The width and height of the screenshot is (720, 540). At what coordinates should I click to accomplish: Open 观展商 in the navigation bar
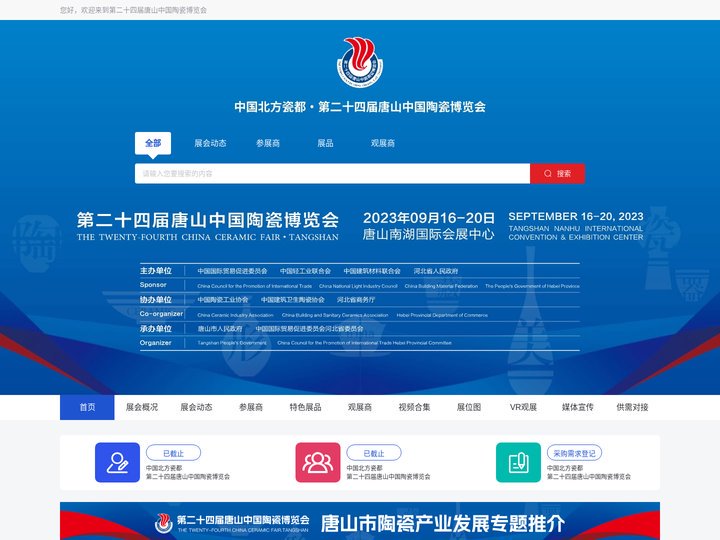coord(360,407)
